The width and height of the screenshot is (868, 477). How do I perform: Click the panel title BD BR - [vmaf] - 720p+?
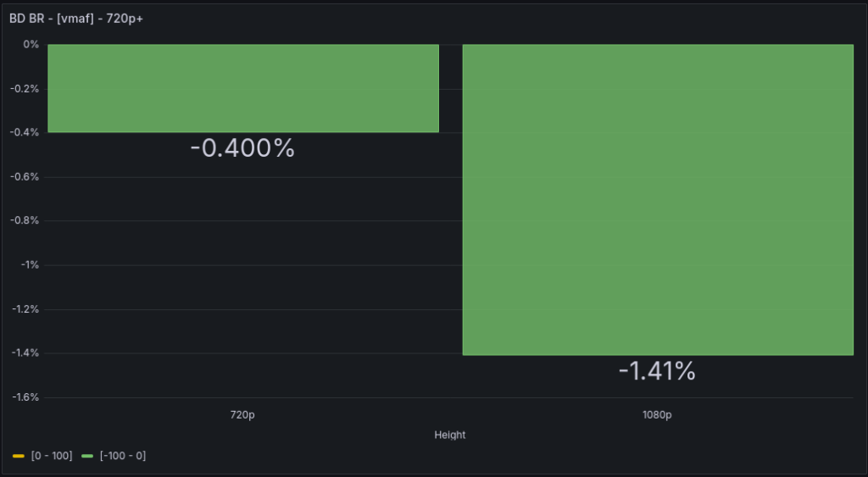click(x=76, y=18)
